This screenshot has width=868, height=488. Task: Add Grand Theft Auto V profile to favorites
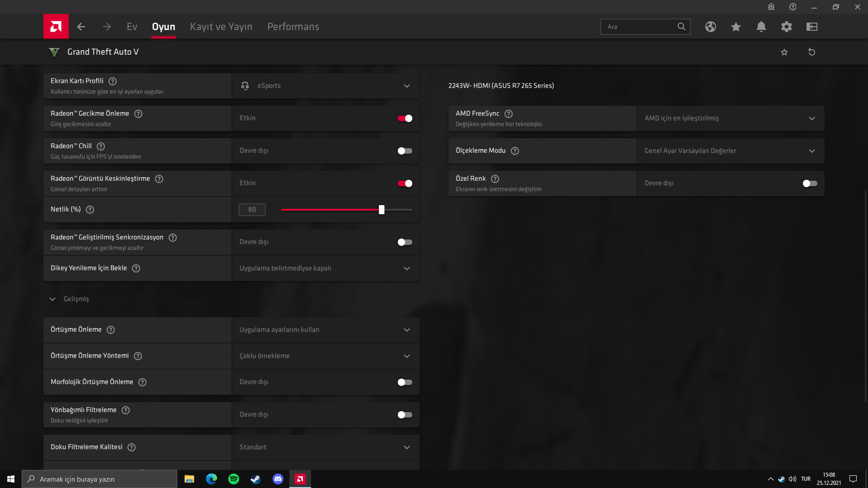(x=784, y=52)
